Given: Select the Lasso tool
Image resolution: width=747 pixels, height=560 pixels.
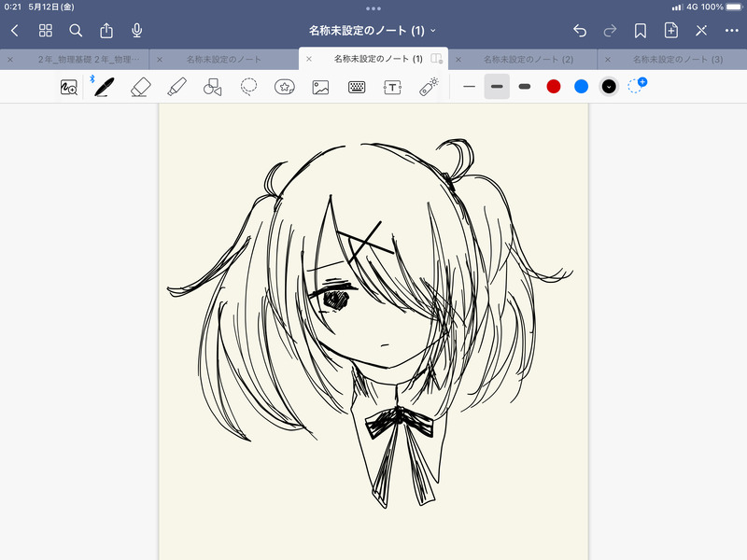Looking at the screenshot, I should [x=248, y=87].
